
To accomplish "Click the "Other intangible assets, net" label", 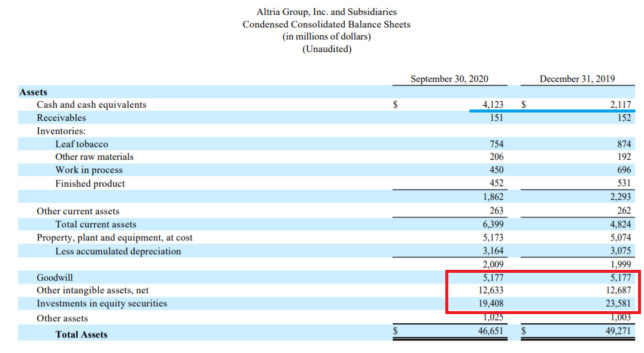I will pyautogui.click(x=93, y=290).
